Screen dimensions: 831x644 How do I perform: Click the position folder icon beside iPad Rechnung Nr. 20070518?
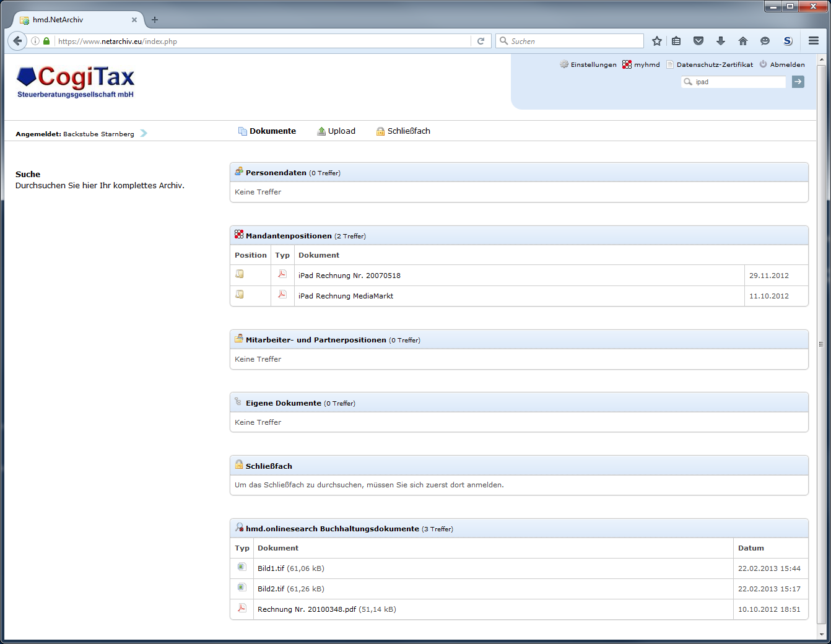tap(239, 274)
